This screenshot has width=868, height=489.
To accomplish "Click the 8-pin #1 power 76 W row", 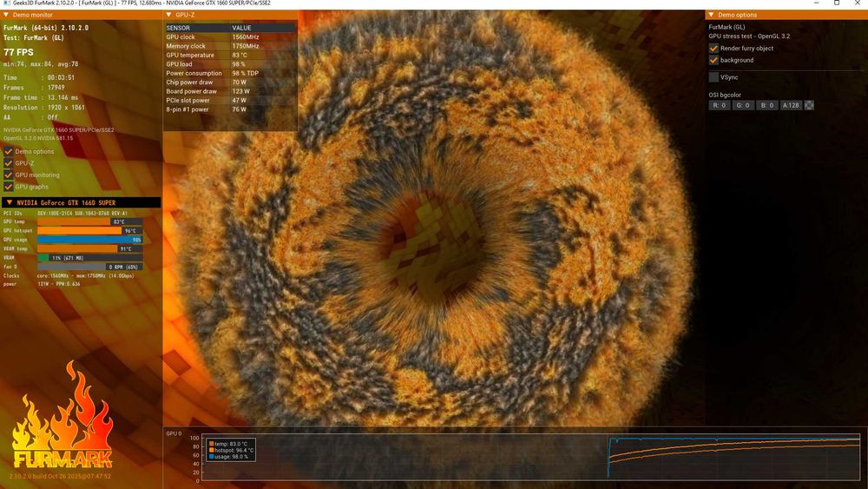I will [230, 109].
